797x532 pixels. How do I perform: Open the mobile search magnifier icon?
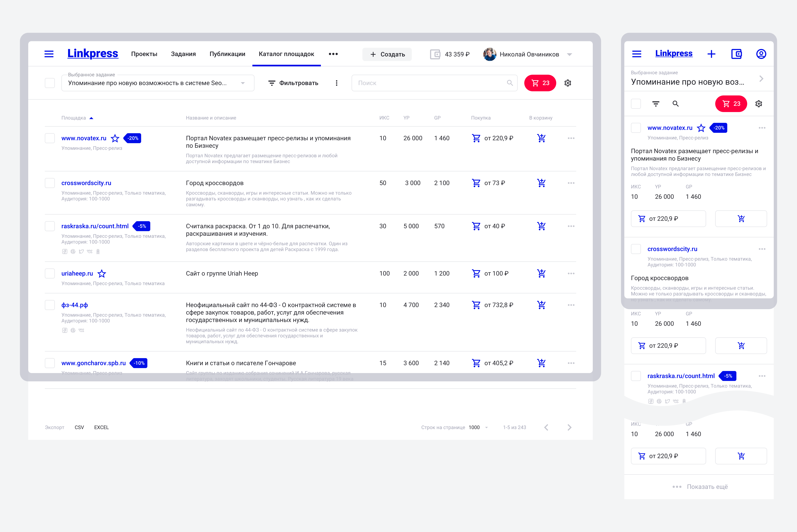coord(676,104)
